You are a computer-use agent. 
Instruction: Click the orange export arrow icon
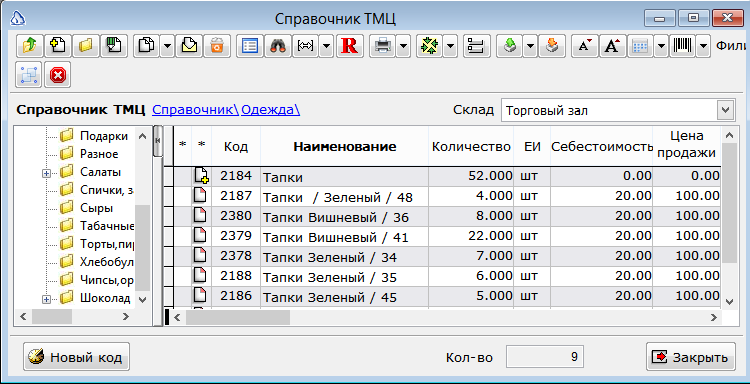coord(552,45)
